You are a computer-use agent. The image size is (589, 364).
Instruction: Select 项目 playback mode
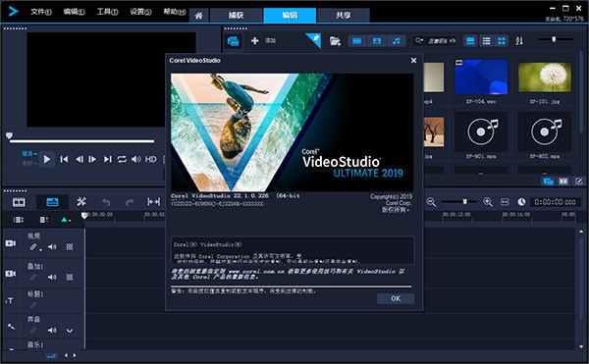tap(29, 154)
